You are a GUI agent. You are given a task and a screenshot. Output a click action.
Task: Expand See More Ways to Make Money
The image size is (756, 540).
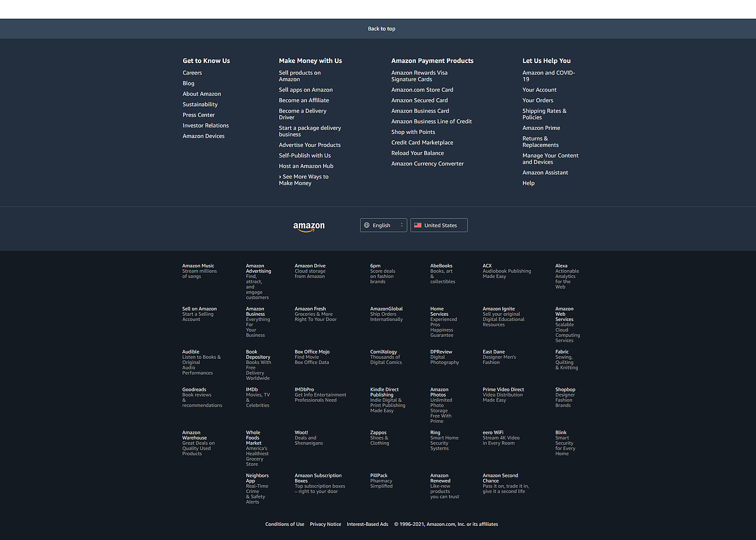(x=304, y=181)
